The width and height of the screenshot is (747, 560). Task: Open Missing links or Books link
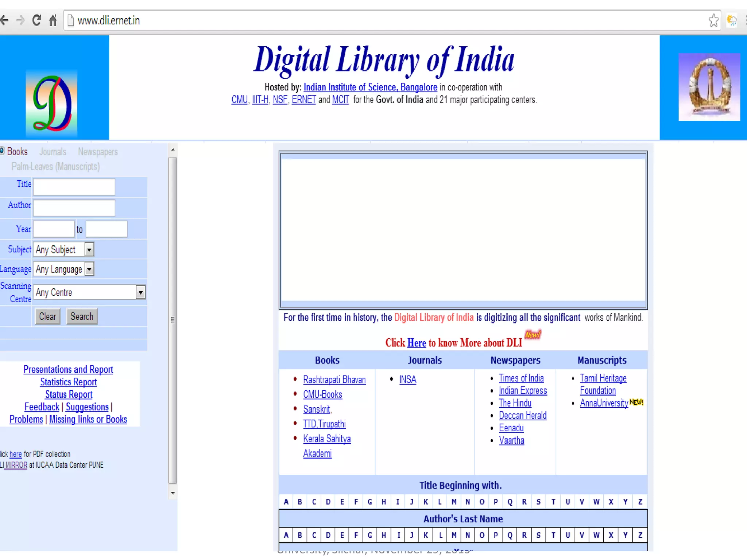click(x=88, y=419)
